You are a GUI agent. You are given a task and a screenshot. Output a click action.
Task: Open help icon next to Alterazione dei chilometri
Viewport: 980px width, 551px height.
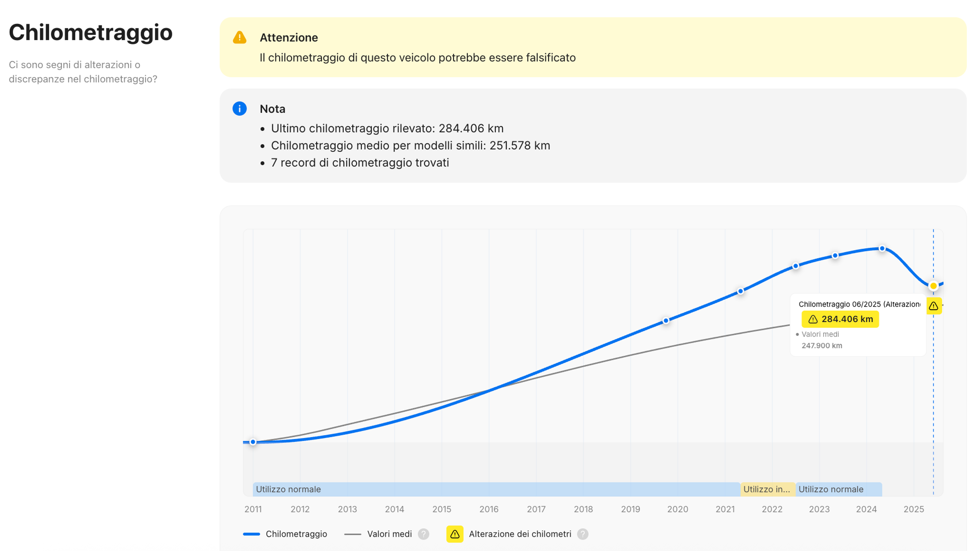582,534
